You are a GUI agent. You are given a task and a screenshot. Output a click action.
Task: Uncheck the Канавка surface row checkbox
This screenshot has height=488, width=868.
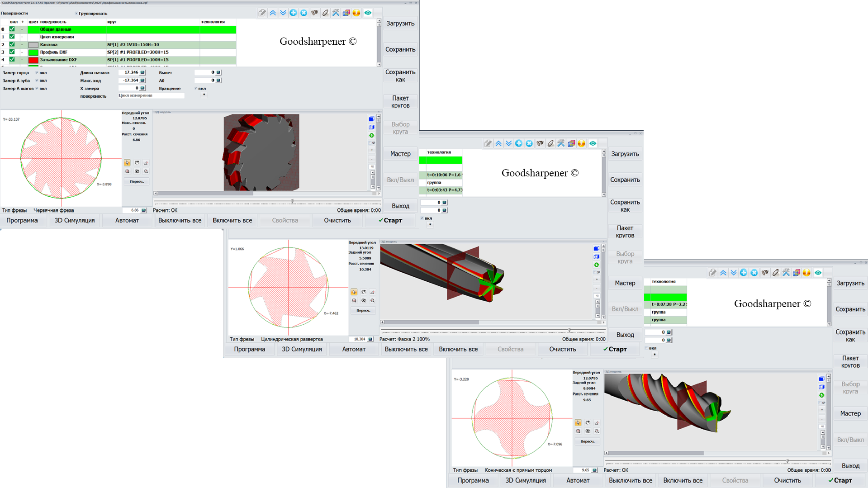(x=12, y=44)
